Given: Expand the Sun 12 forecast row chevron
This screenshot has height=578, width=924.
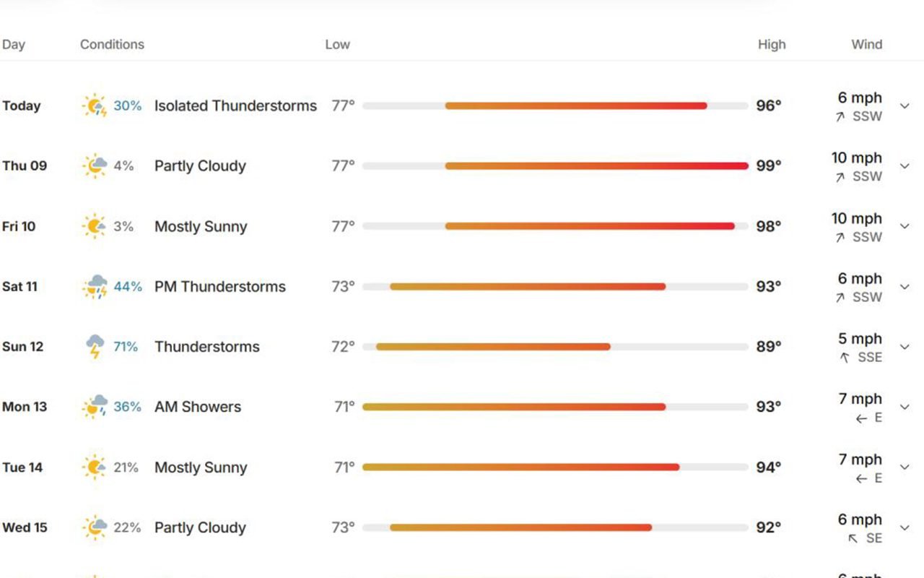Looking at the screenshot, I should point(905,347).
